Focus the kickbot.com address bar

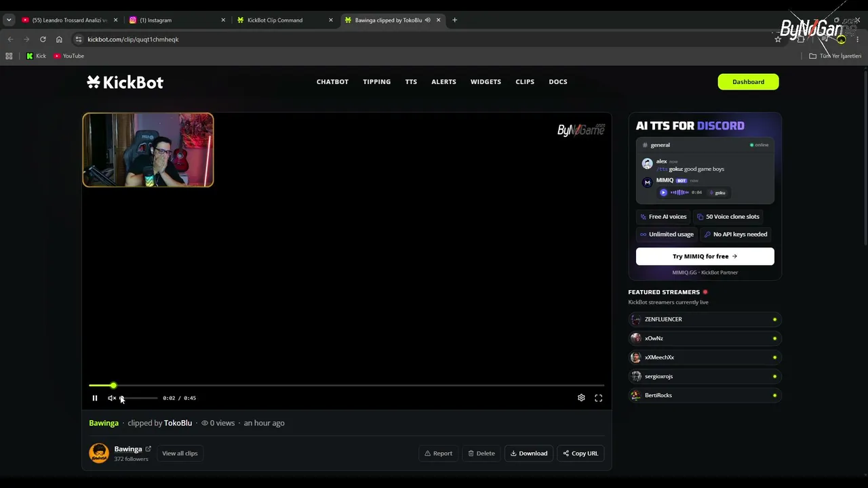(x=427, y=39)
